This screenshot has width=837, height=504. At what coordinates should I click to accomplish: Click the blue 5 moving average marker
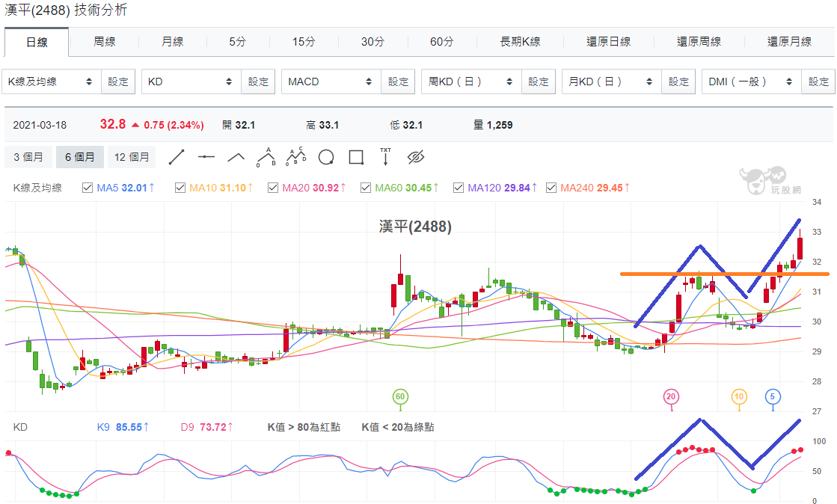coord(773,396)
